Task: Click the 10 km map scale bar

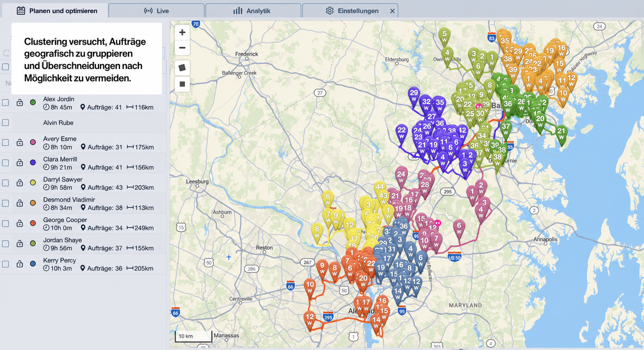Action: 194,336
